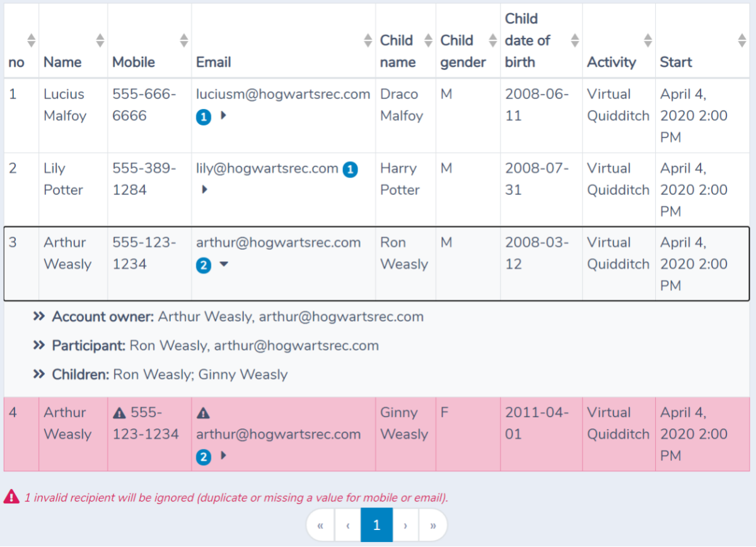Sort table by the no column
Screen dimensions: 756x547
click(31, 40)
